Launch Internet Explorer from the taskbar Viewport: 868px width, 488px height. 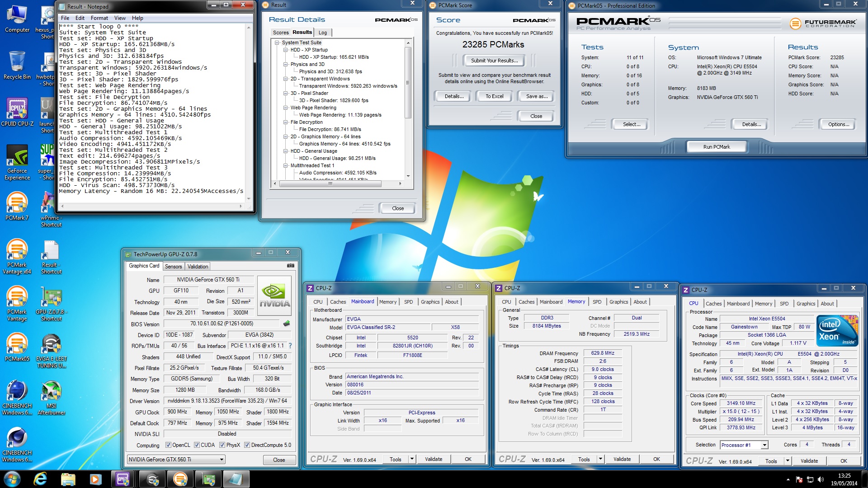coord(40,479)
